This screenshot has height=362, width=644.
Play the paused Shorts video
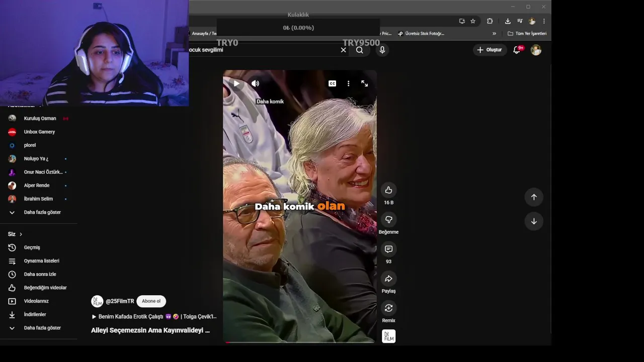236,83
